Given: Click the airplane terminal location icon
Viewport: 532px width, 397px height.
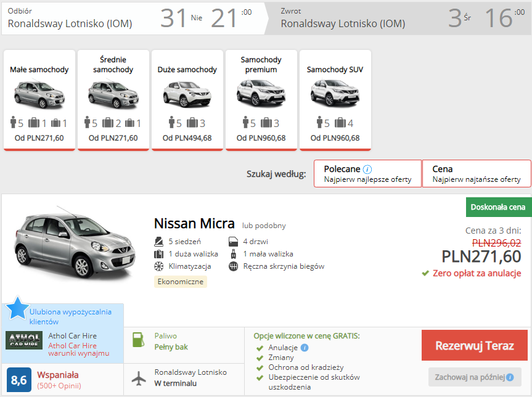Looking at the screenshot, I should (139, 379).
